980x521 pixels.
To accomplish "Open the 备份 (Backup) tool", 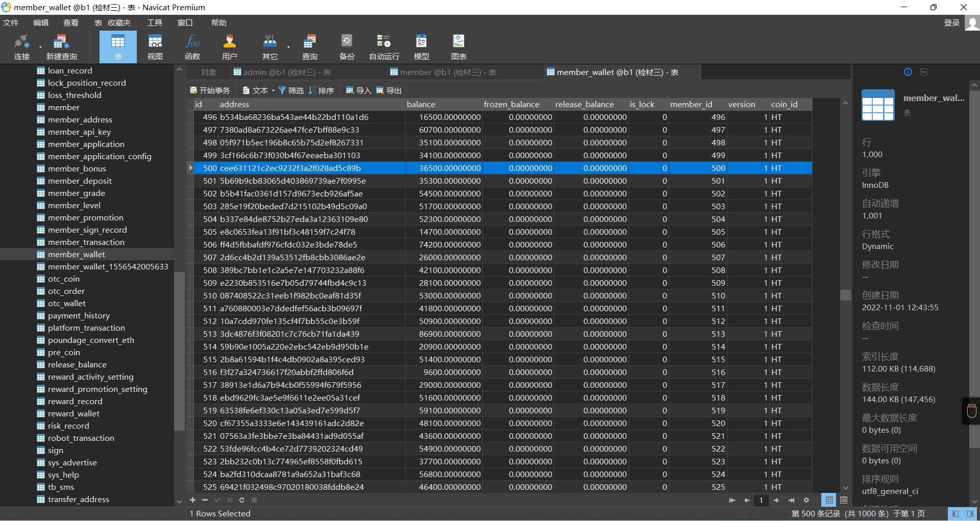I will click(347, 47).
